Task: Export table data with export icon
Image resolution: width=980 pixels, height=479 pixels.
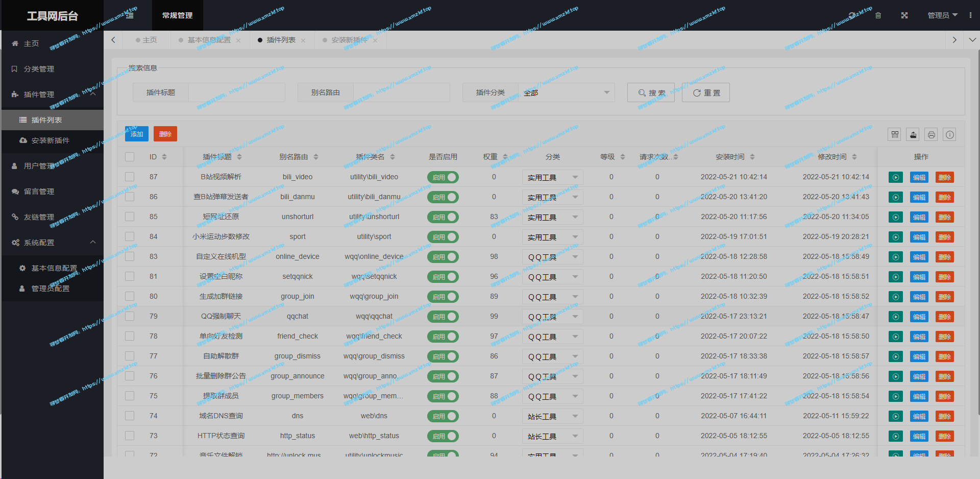Action: pyautogui.click(x=913, y=135)
